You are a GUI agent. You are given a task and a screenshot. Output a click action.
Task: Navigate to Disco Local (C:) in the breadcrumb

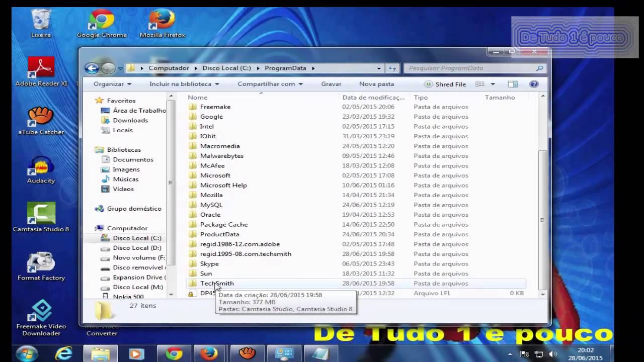[226, 68]
